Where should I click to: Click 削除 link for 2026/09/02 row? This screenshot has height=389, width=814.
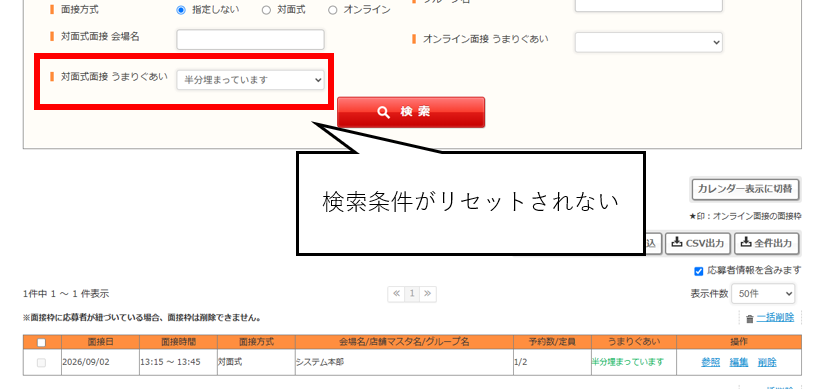[767, 363]
